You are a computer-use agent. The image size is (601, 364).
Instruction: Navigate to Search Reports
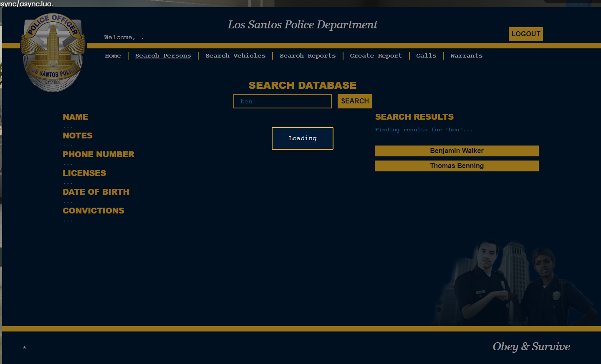tap(308, 56)
